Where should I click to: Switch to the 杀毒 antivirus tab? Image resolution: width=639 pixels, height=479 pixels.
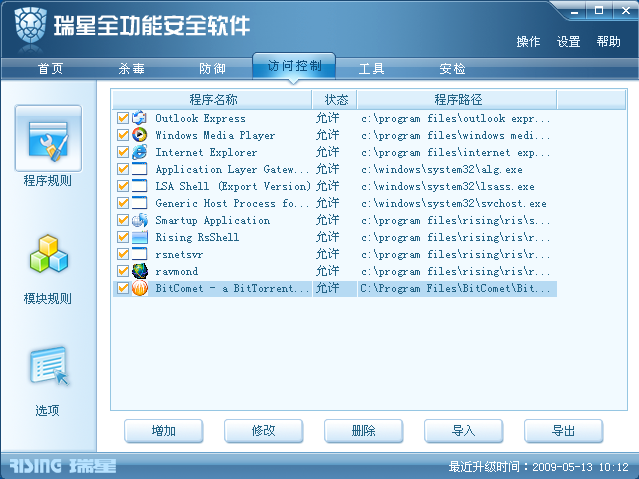[x=132, y=68]
